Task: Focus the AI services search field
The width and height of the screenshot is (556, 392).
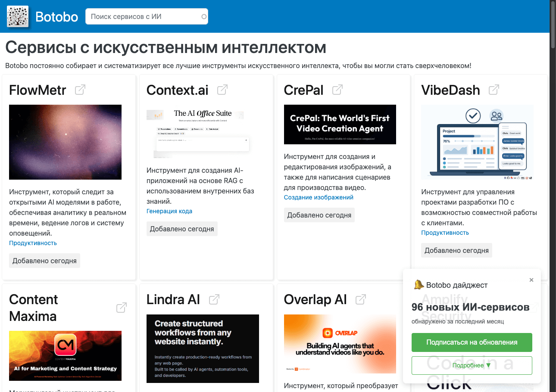Action: (147, 16)
